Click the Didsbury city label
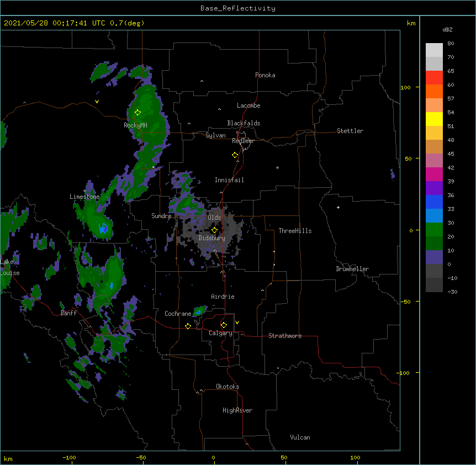 (x=212, y=238)
